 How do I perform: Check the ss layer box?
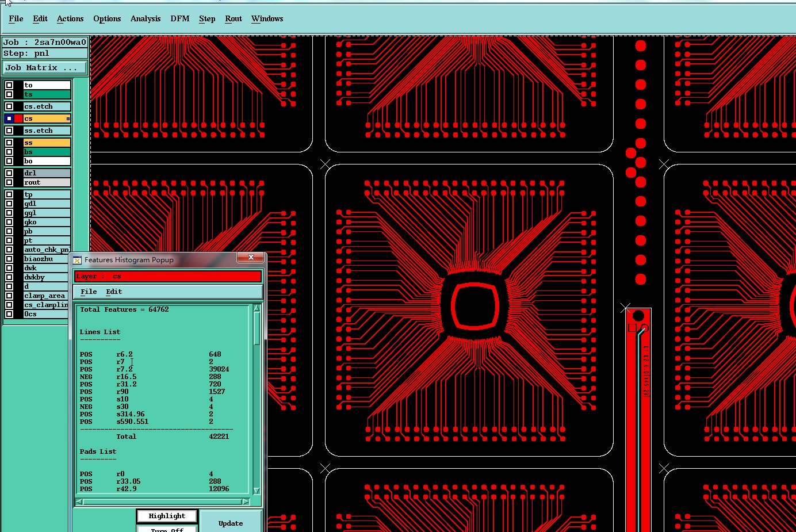click(9, 143)
